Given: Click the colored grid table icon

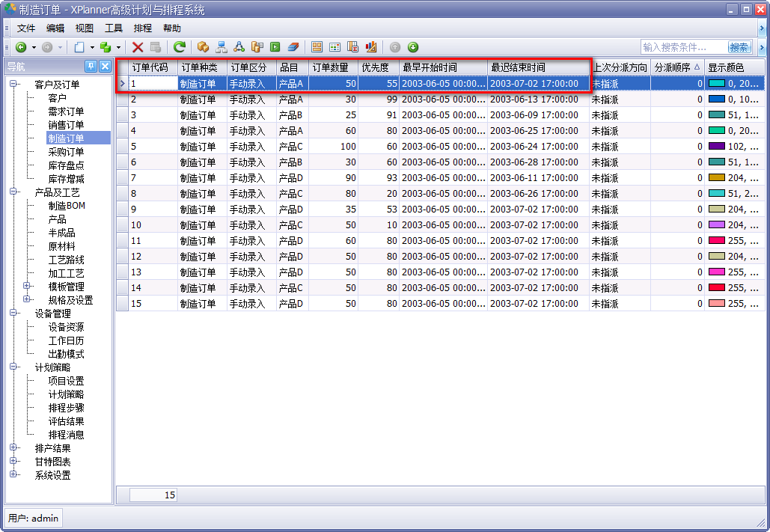Looking at the screenshot, I should (335, 47).
